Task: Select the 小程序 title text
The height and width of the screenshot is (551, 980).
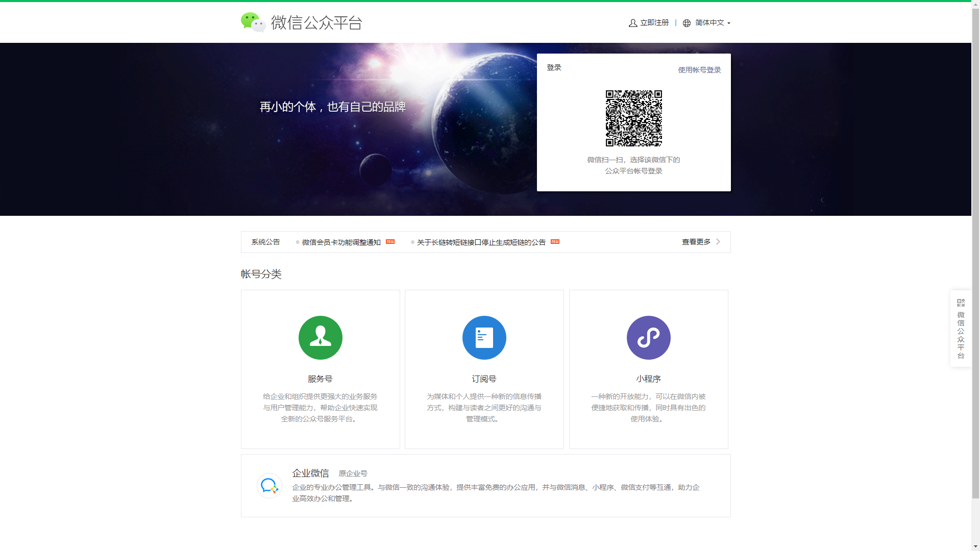Action: click(648, 379)
